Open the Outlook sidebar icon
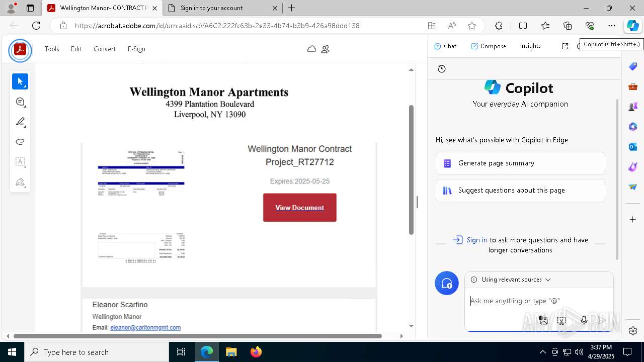Screen dimensions: 644x362 tap(633, 147)
